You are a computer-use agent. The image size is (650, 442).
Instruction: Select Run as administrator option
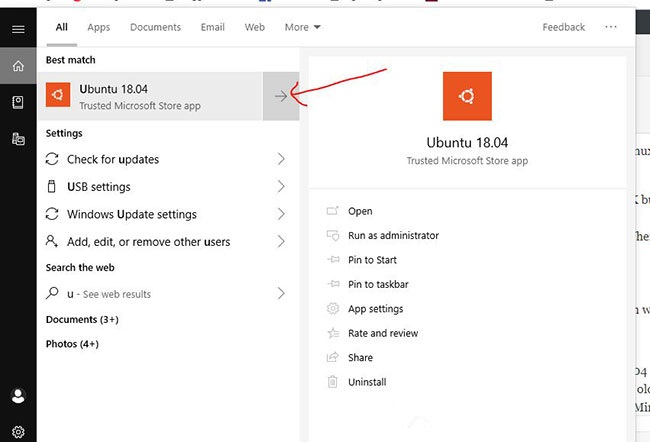click(393, 236)
